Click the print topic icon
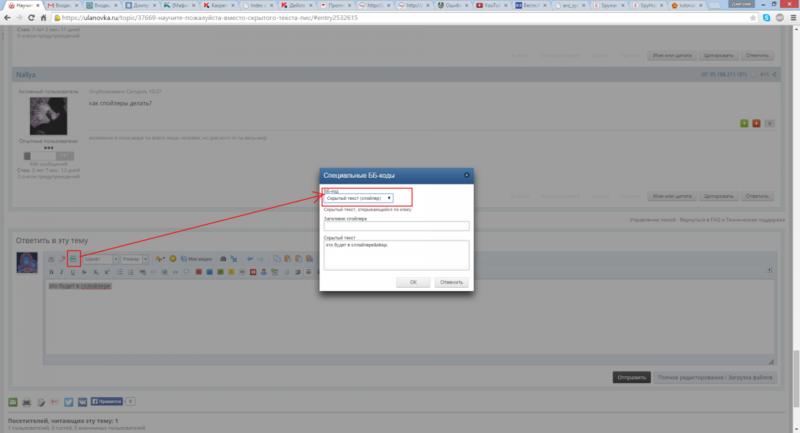 coord(27,402)
